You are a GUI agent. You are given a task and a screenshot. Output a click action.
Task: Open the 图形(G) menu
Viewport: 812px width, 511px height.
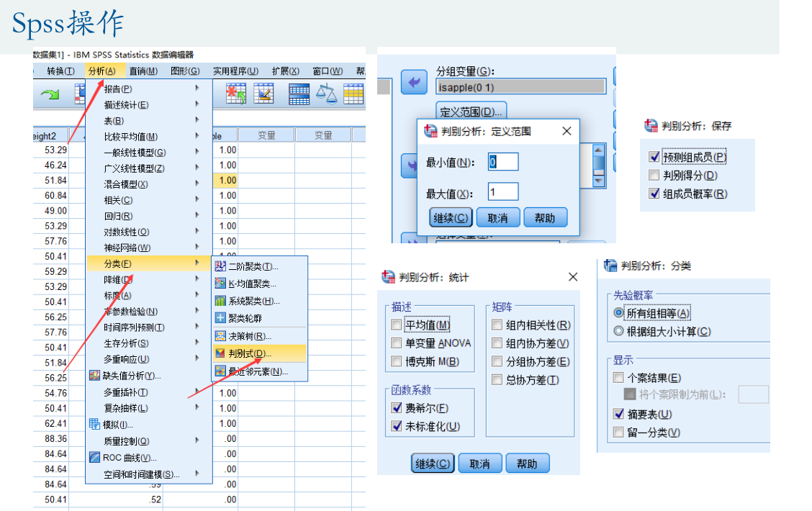[x=186, y=71]
